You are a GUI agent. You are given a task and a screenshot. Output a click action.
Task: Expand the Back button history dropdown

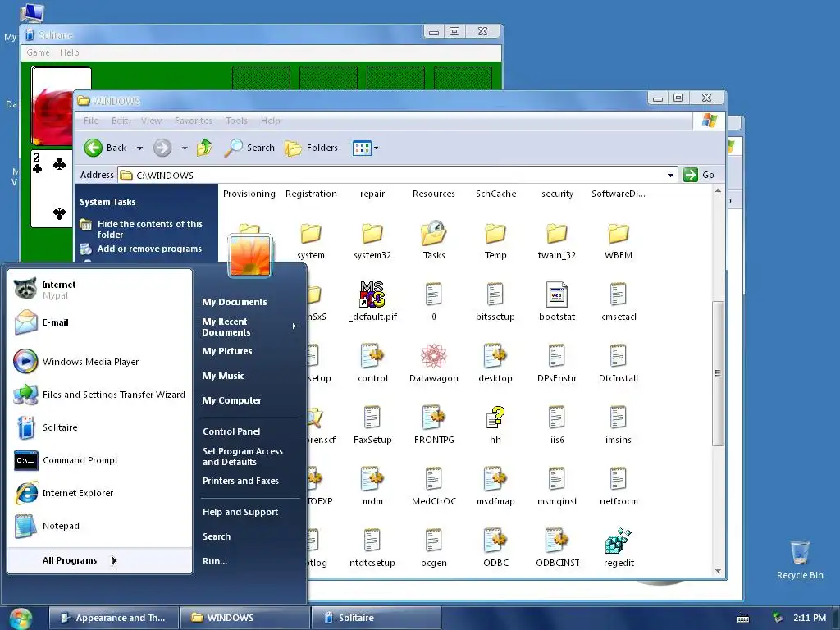[x=139, y=148]
